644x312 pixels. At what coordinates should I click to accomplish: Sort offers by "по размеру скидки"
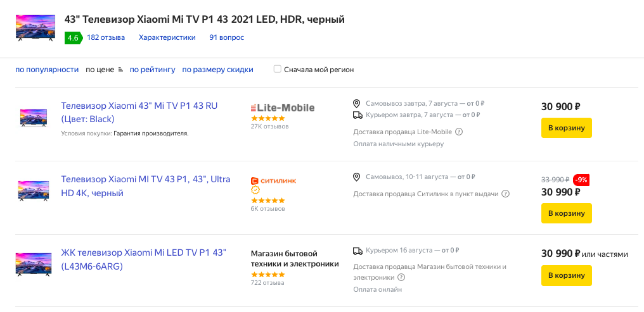click(x=217, y=70)
